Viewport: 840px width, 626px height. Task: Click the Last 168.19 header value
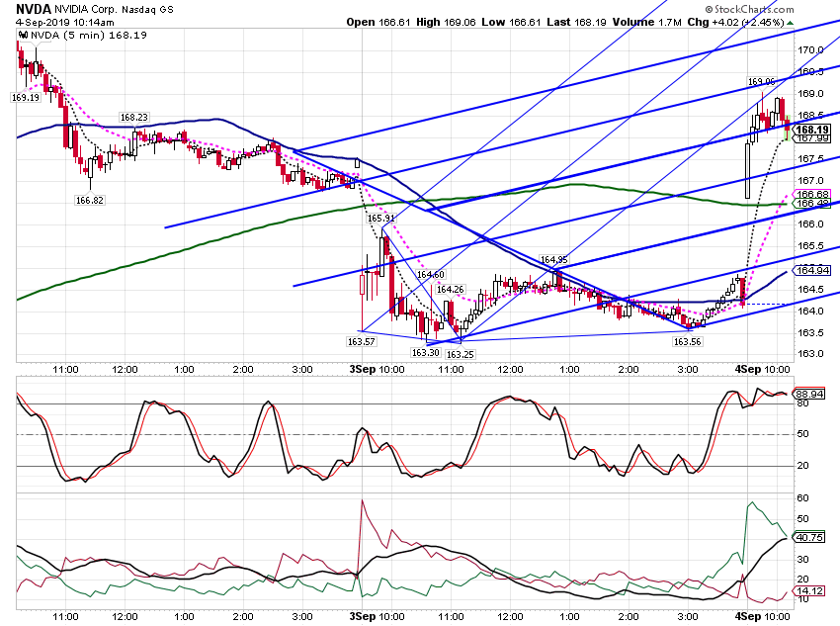tap(576, 22)
